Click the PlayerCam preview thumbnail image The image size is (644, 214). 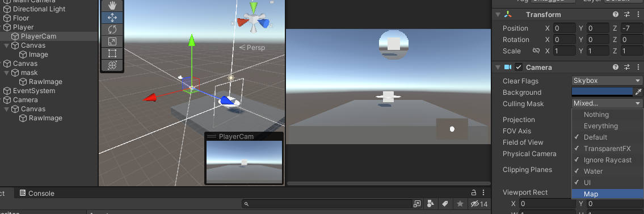coord(245,162)
